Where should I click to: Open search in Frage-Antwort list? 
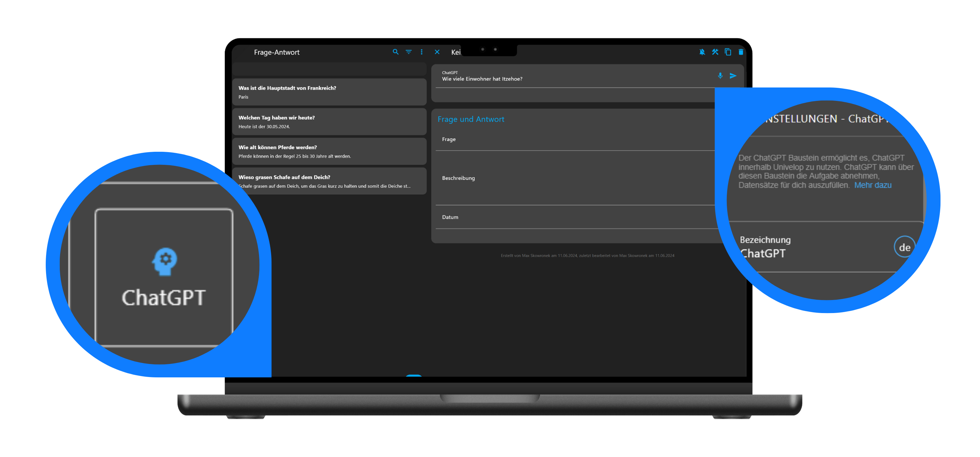(396, 52)
